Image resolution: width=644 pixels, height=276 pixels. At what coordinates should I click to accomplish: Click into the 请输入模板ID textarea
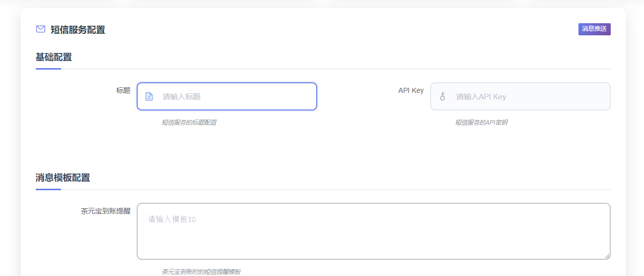pyautogui.click(x=373, y=231)
